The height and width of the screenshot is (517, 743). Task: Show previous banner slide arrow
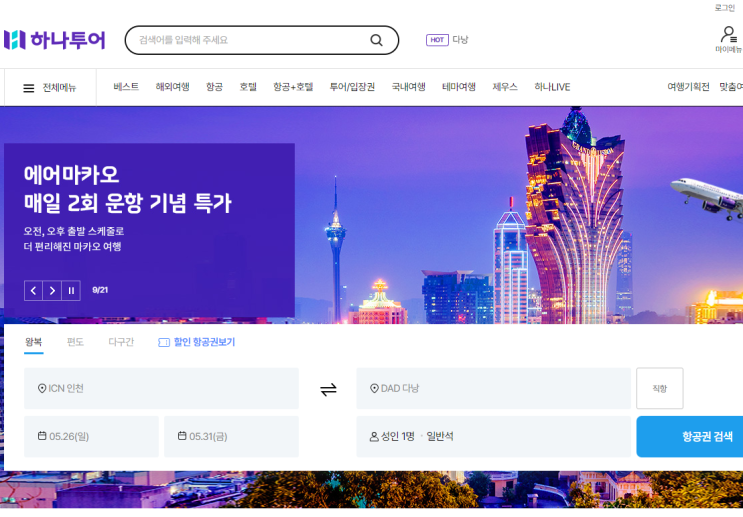point(33,290)
